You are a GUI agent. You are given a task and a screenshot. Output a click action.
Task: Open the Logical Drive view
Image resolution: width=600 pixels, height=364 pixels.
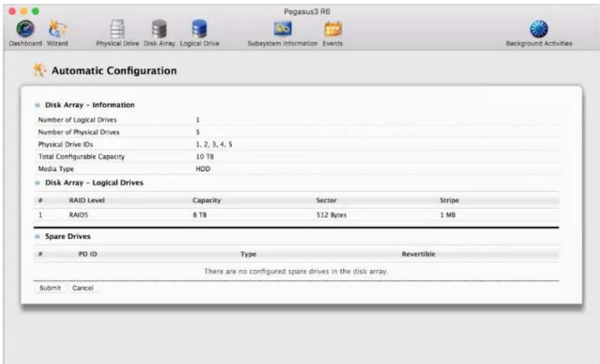tap(200, 33)
